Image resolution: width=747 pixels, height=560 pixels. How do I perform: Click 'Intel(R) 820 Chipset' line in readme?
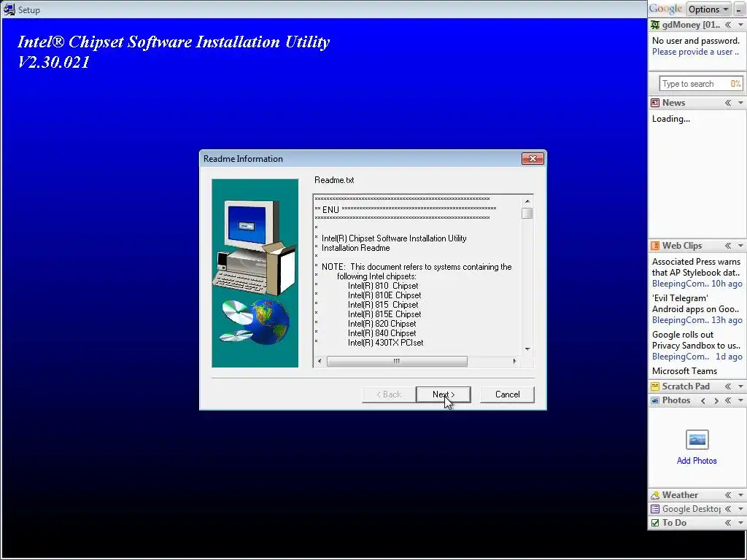382,324
